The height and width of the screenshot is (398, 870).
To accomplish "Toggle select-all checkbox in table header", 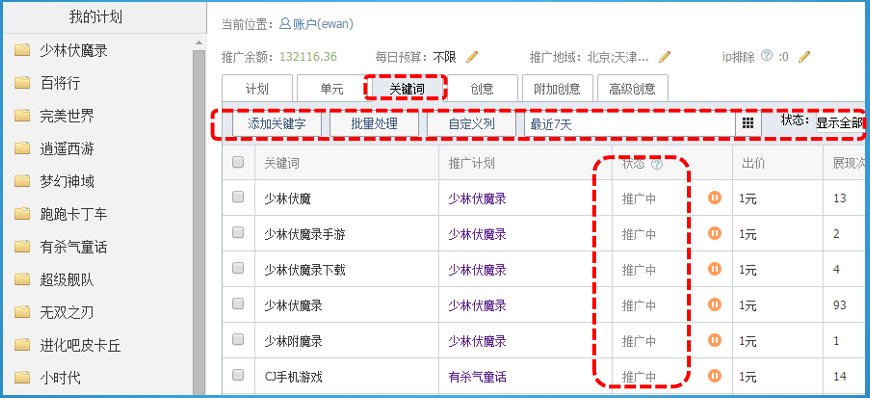I will tap(238, 162).
